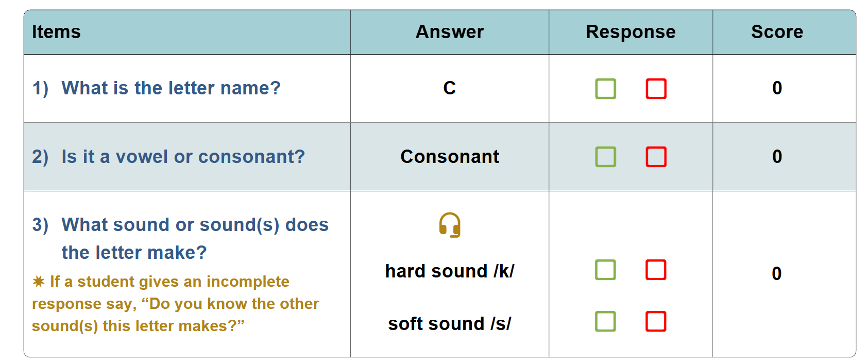
Task: Tick green box for hard sound /k/
Action: [605, 270]
